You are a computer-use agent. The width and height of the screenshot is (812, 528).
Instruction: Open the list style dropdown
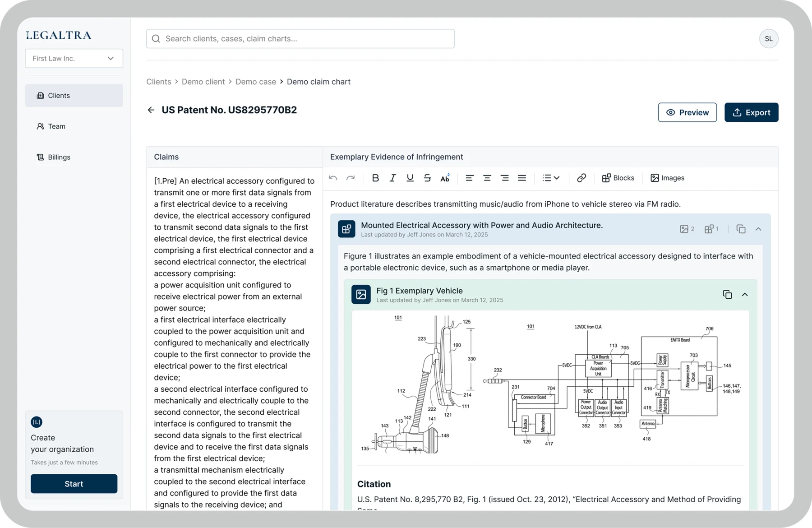(551, 178)
